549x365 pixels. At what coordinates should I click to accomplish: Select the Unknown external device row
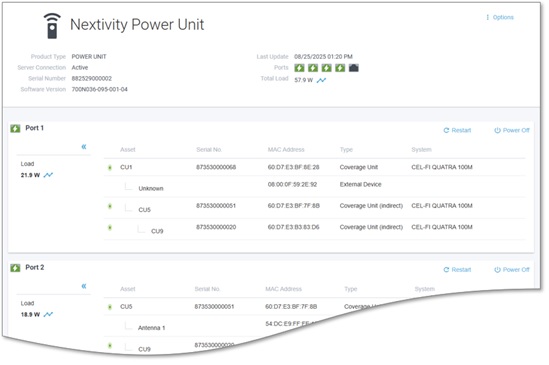pos(314,186)
